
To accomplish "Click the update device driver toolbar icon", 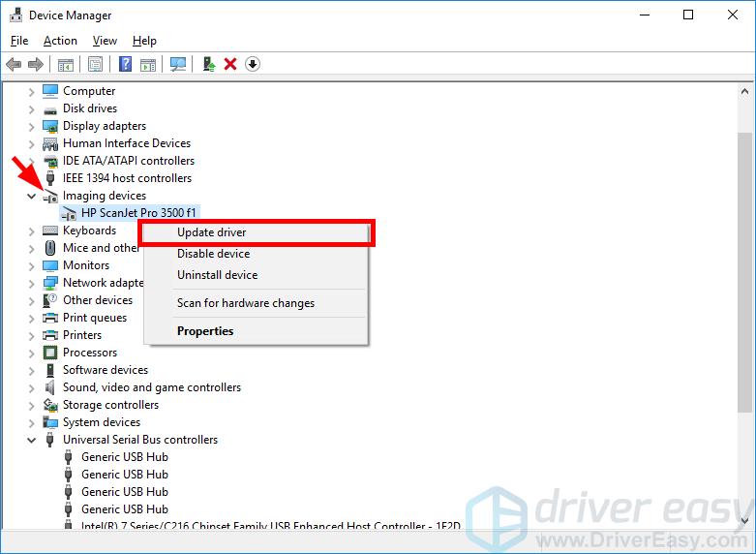I will 208,65.
